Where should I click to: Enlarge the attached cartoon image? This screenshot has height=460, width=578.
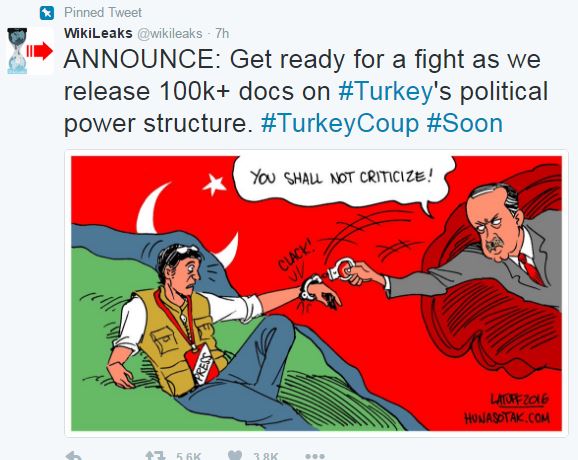tap(316, 293)
